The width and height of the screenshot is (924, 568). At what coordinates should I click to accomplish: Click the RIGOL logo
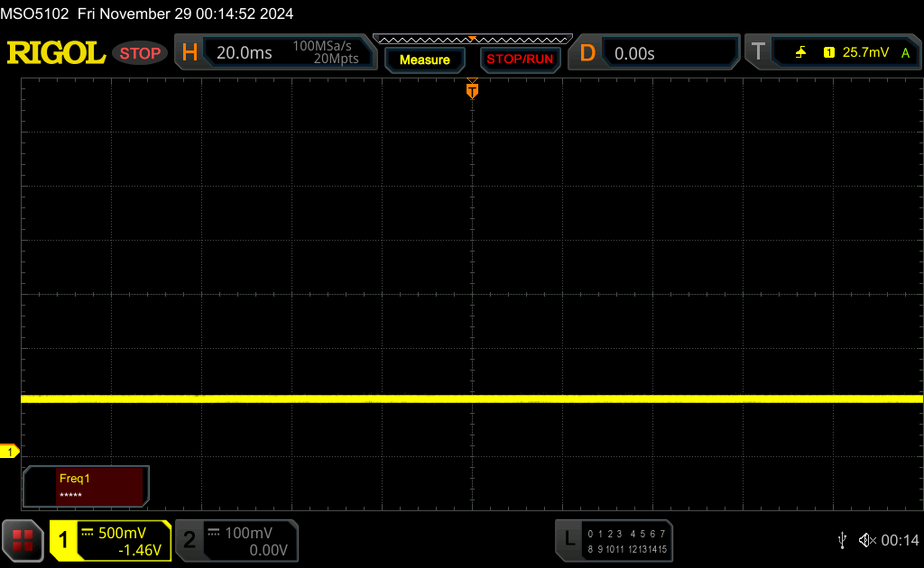coord(56,53)
